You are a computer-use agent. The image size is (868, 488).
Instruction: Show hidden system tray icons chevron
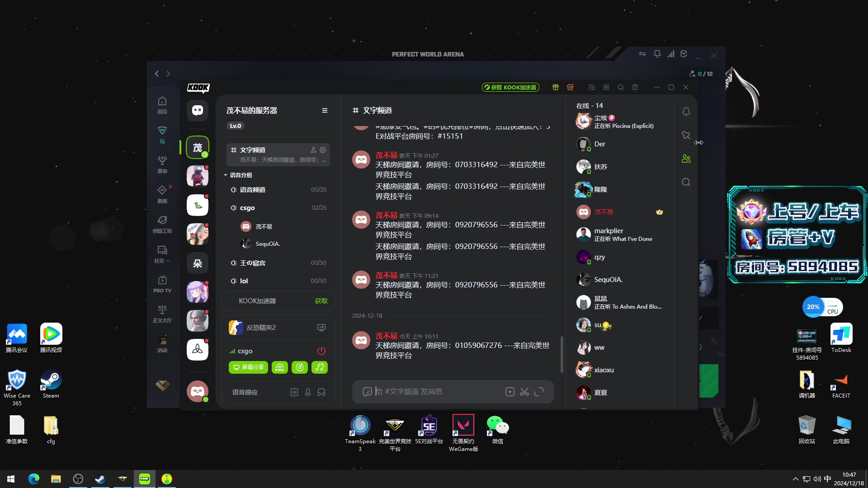click(x=795, y=479)
